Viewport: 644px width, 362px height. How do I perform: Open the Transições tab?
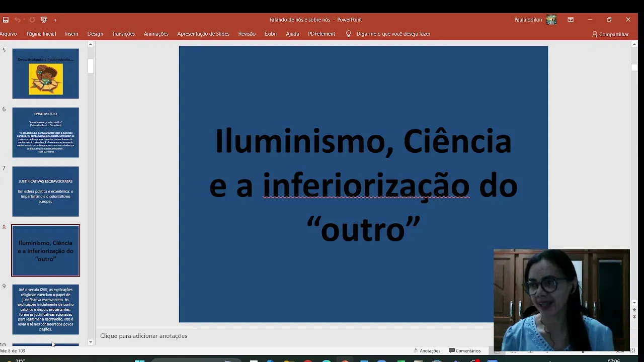coord(123,34)
